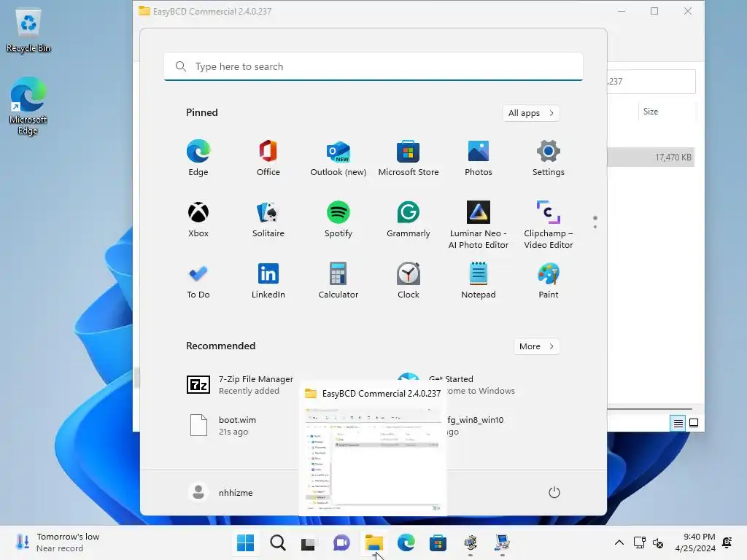This screenshot has height=560, width=747.
Task: Open Microsoft Store from taskbar
Action: pyautogui.click(x=438, y=542)
